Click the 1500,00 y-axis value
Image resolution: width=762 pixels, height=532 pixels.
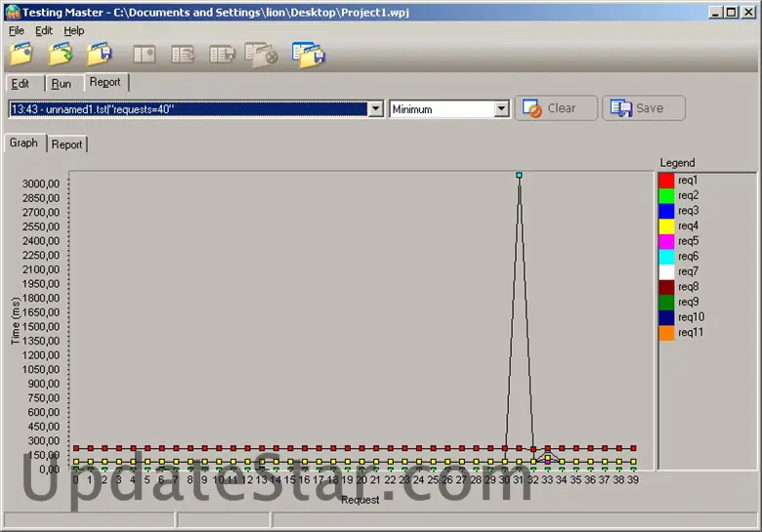[41, 326]
